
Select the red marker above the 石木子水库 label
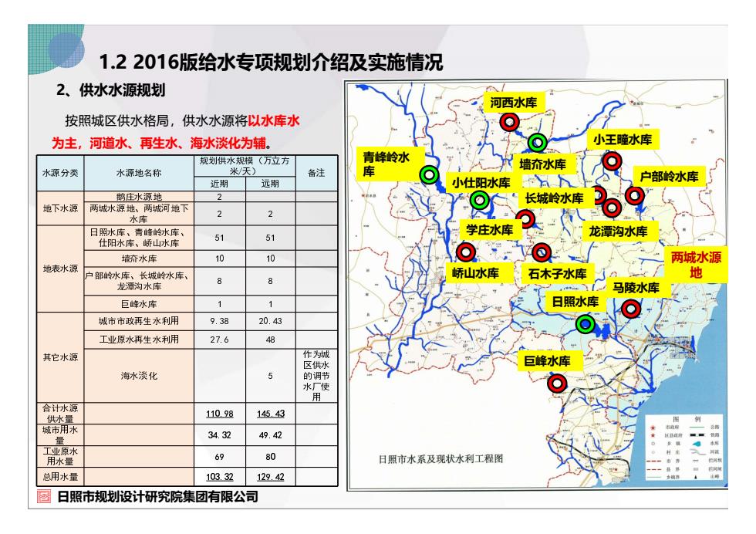[x=542, y=252]
